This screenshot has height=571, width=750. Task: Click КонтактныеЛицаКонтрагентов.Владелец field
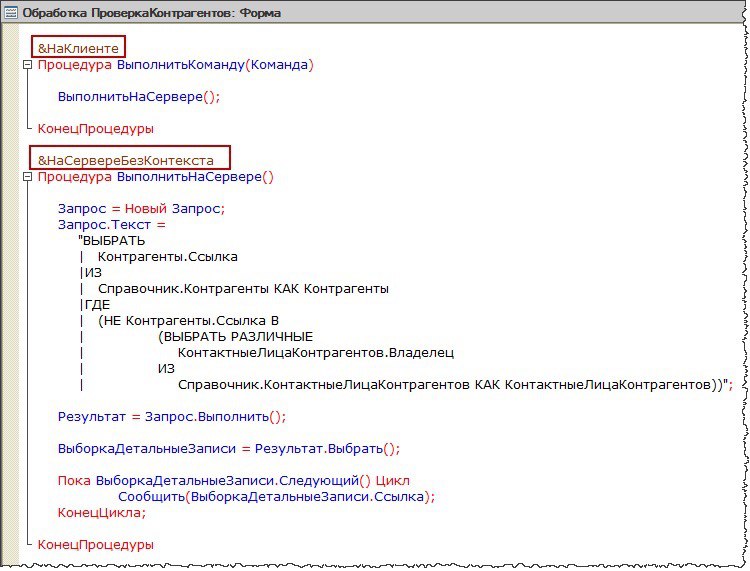click(316, 353)
